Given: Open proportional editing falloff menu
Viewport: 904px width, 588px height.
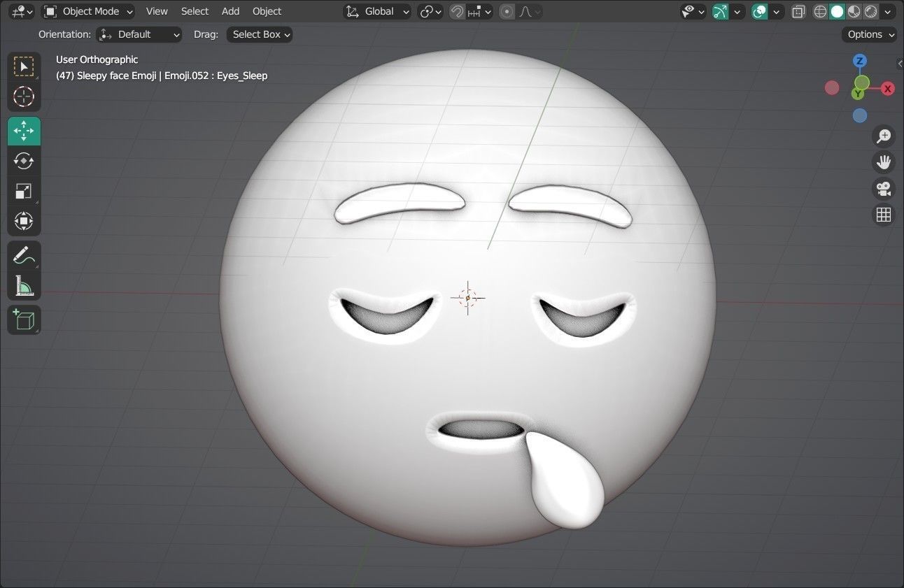Looking at the screenshot, I should click(530, 11).
